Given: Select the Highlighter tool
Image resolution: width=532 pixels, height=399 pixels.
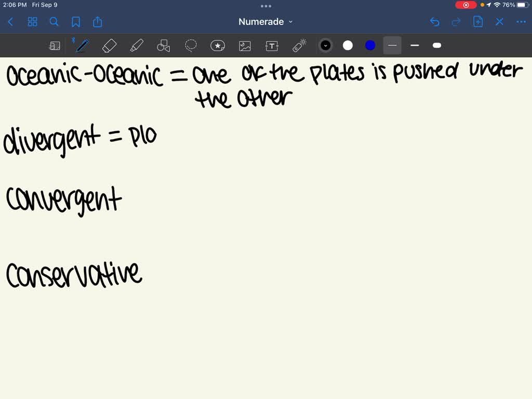Looking at the screenshot, I should click(137, 46).
